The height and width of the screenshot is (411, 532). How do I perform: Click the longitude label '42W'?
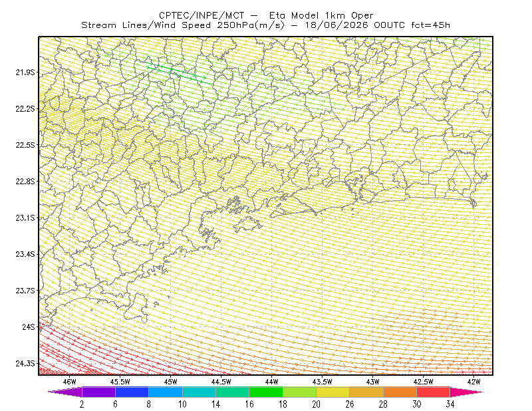(x=474, y=382)
